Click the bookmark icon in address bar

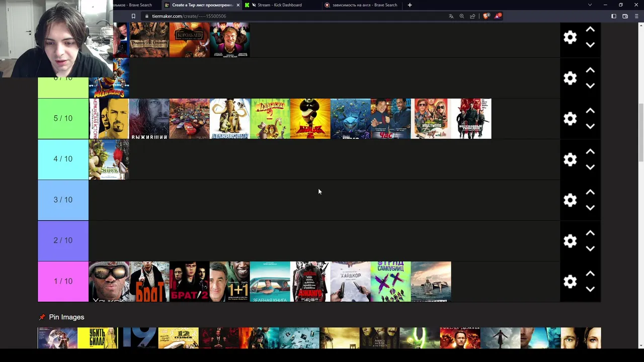click(133, 16)
